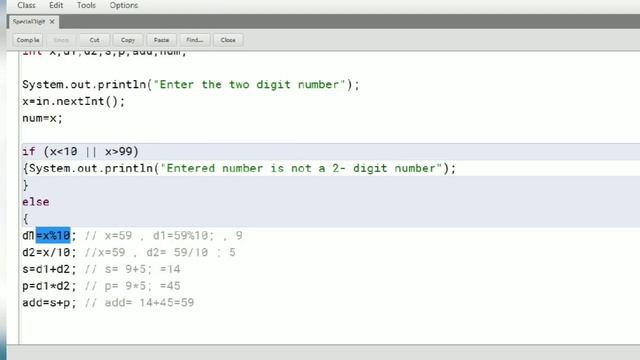Click the comment // p= 9*5; =45
The image size is (640, 360).
133,286
